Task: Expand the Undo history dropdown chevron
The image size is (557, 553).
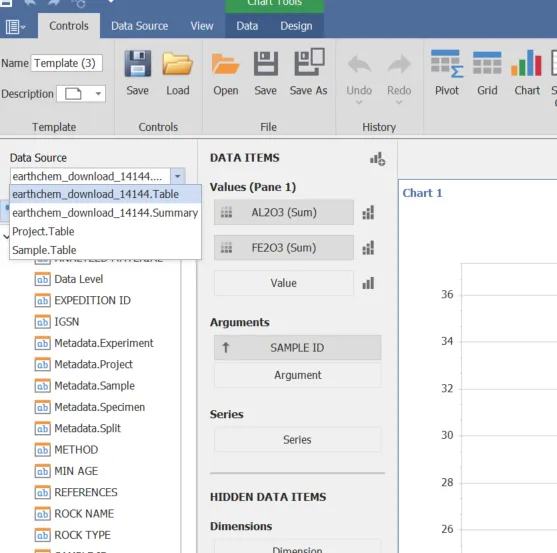Action: [x=359, y=103]
